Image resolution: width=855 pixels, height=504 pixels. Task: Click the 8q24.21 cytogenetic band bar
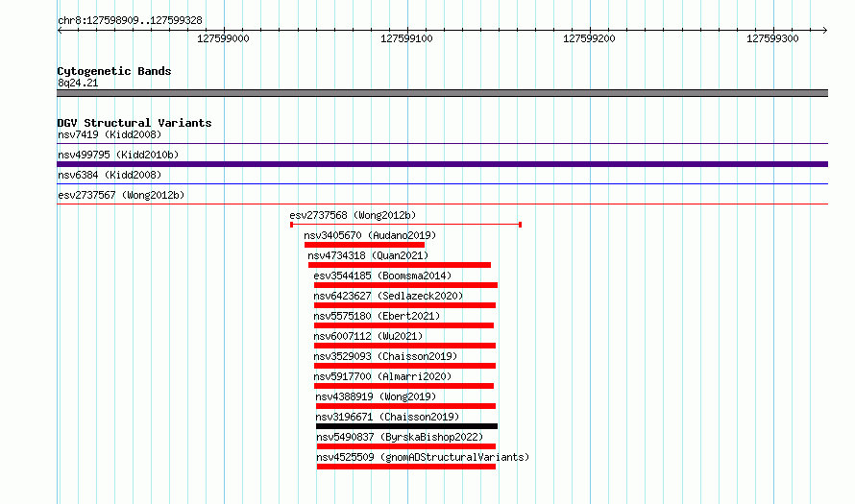pyautogui.click(x=442, y=93)
